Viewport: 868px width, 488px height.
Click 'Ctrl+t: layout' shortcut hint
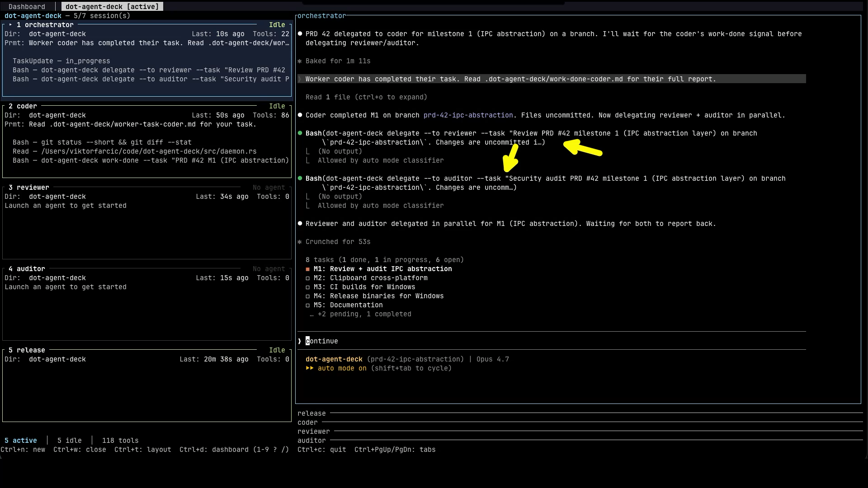[x=143, y=450]
